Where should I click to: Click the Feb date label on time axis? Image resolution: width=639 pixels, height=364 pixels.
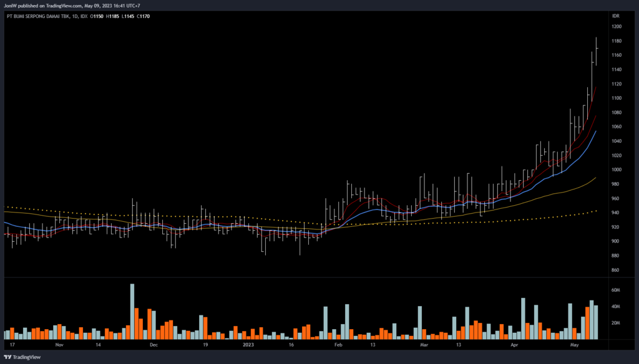[338, 344]
